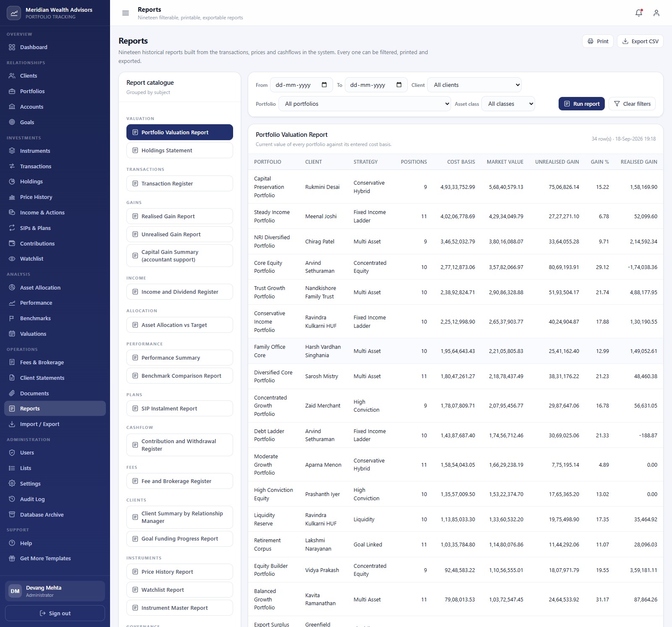The height and width of the screenshot is (627, 672).
Task: Open the To date picker calendar icon
Action: 399,85
